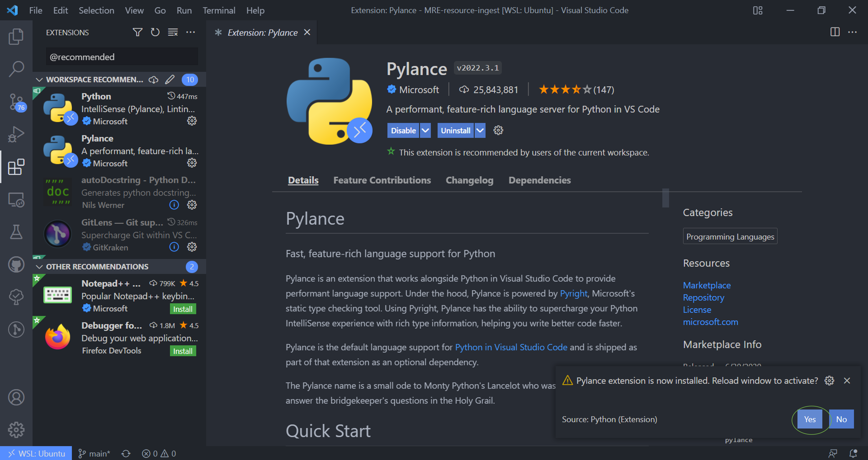Open the Explorer view in activity bar
868x460 pixels.
point(16,36)
